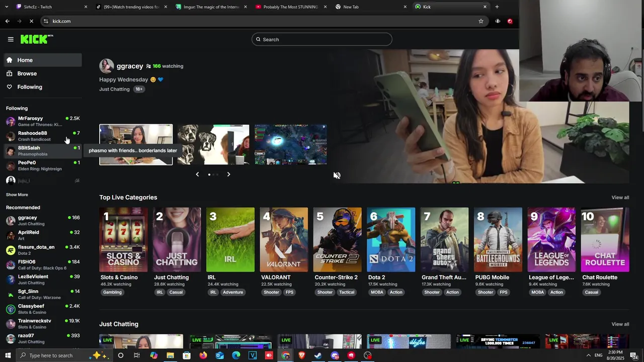Open Firefox from taskbar
The height and width of the screenshot is (362, 644).
pyautogui.click(x=203, y=355)
